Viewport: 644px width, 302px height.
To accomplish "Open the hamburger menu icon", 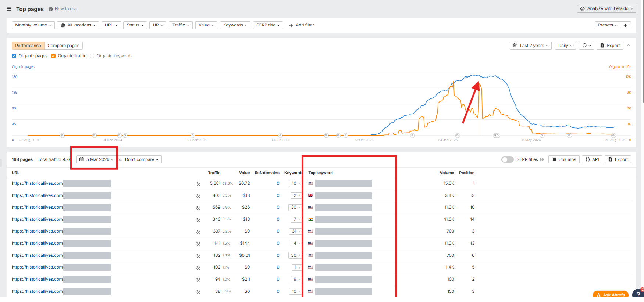I will 9,9.
